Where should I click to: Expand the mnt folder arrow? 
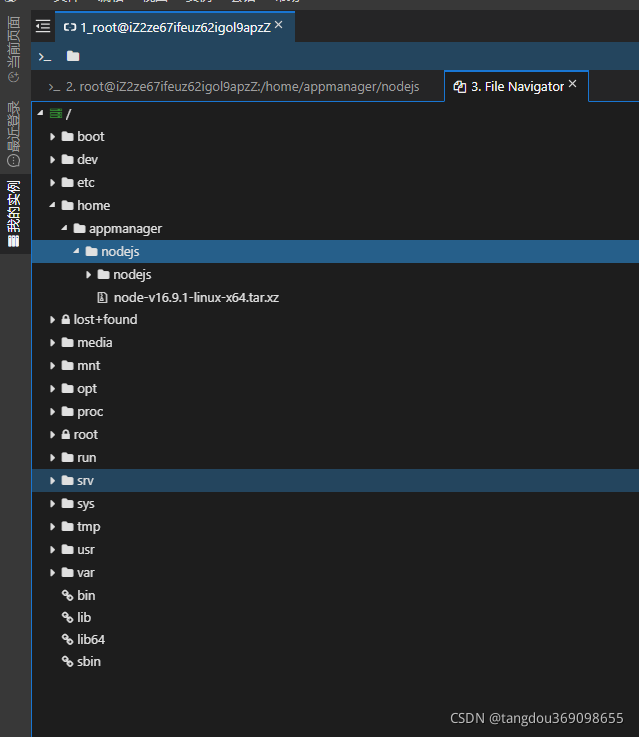[53, 366]
